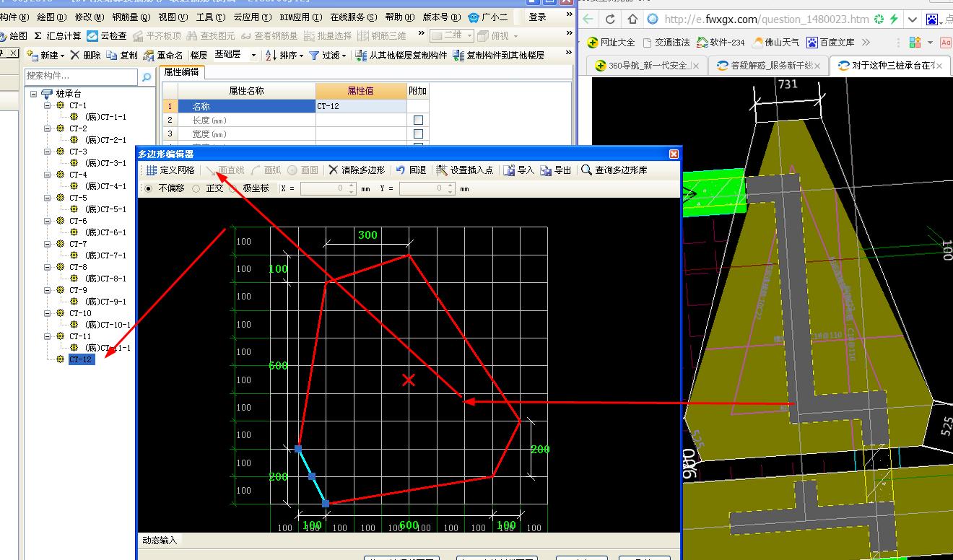Image resolution: width=953 pixels, height=560 pixels.
Task: Click the browser refresh icon
Action: (611, 19)
